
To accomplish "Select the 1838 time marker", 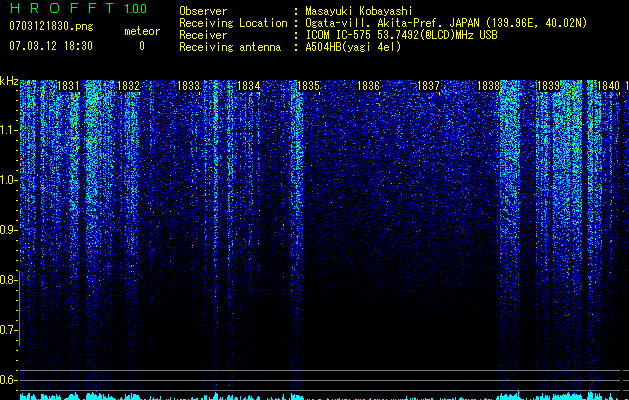I will coord(489,86).
